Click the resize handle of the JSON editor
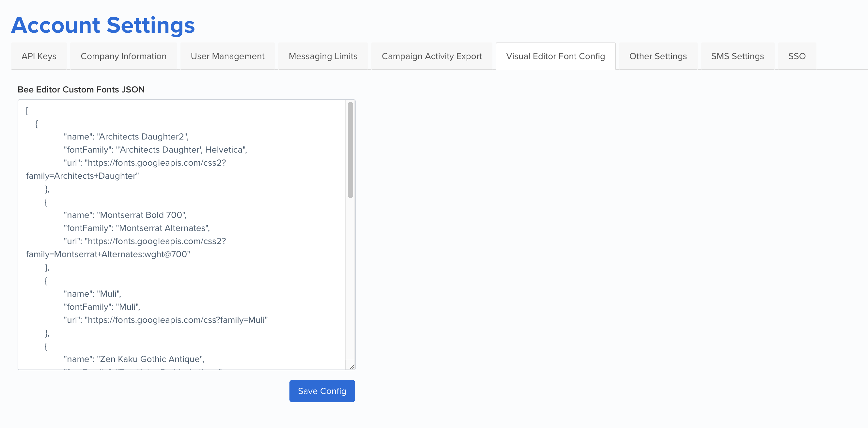Image resolution: width=868 pixels, height=428 pixels. [352, 367]
